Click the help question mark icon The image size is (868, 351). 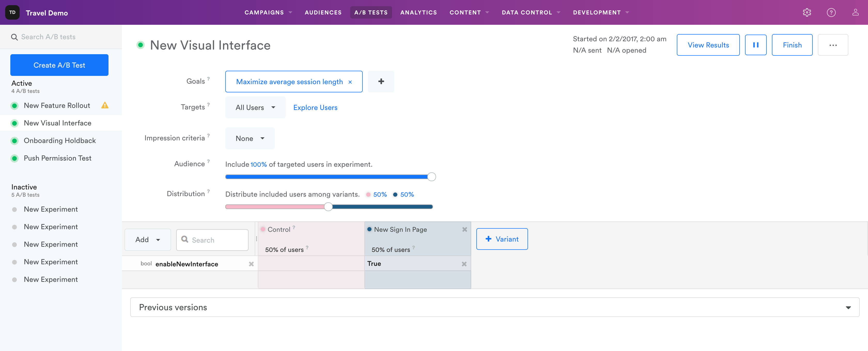coord(831,12)
